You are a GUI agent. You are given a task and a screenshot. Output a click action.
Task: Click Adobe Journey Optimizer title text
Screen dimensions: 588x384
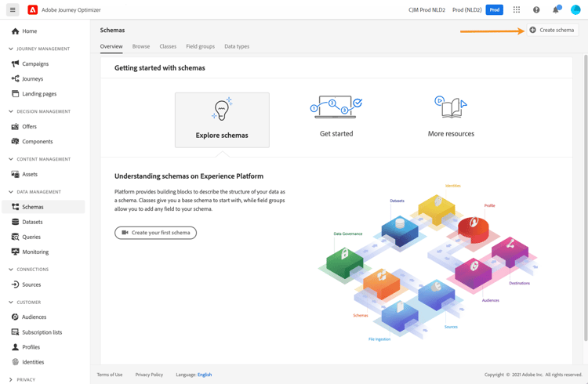click(71, 10)
